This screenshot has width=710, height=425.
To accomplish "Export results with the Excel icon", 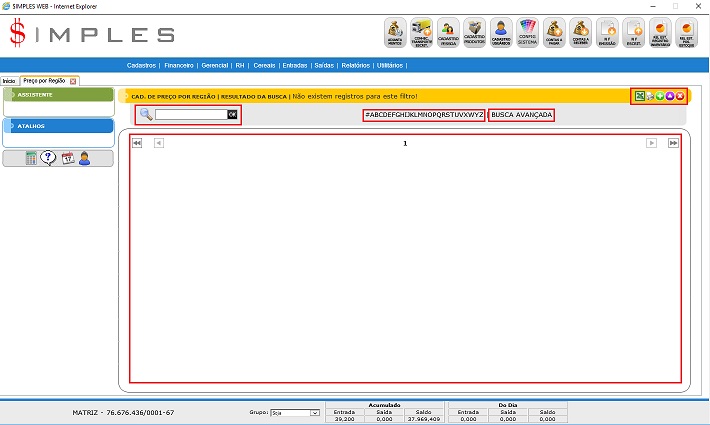I will [639, 96].
